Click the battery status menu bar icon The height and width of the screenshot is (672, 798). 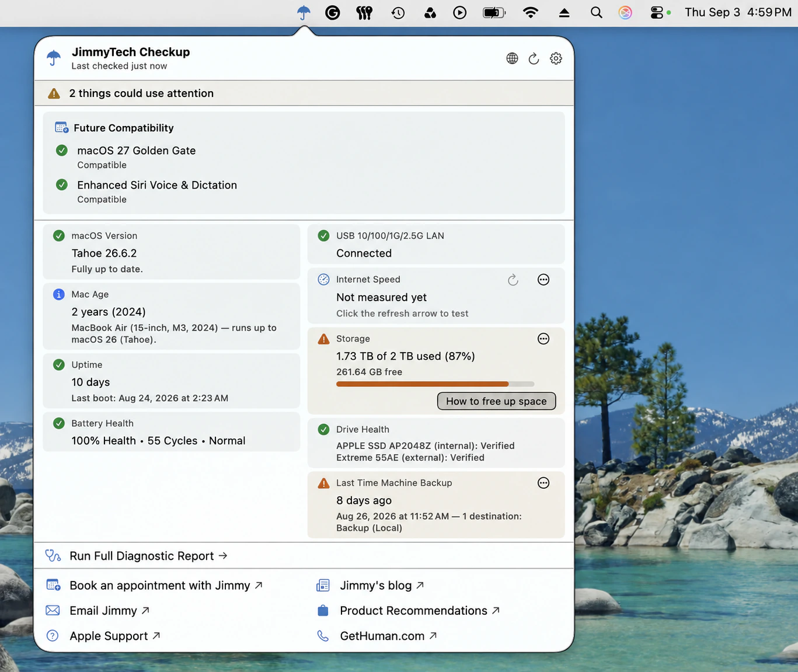[494, 12]
